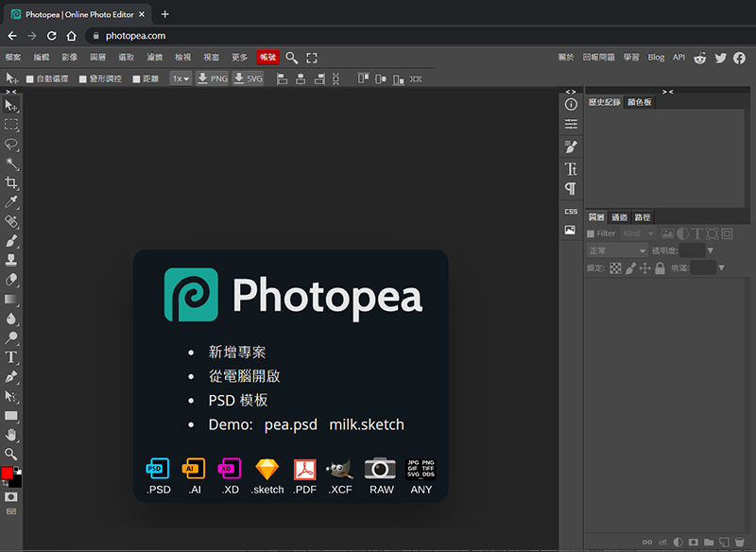Toggle lock transparent pixels checkerboard icon
The height and width of the screenshot is (552, 756).
click(615, 268)
